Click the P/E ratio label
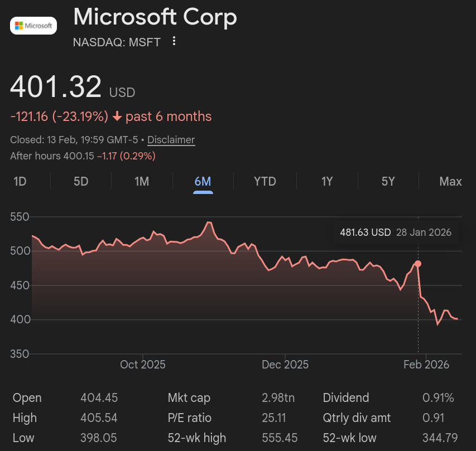476x451 pixels. pos(190,418)
